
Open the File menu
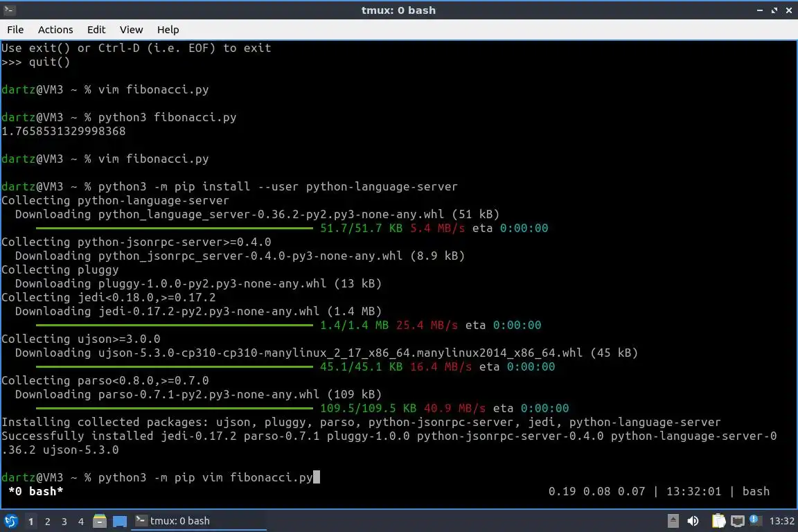15,30
